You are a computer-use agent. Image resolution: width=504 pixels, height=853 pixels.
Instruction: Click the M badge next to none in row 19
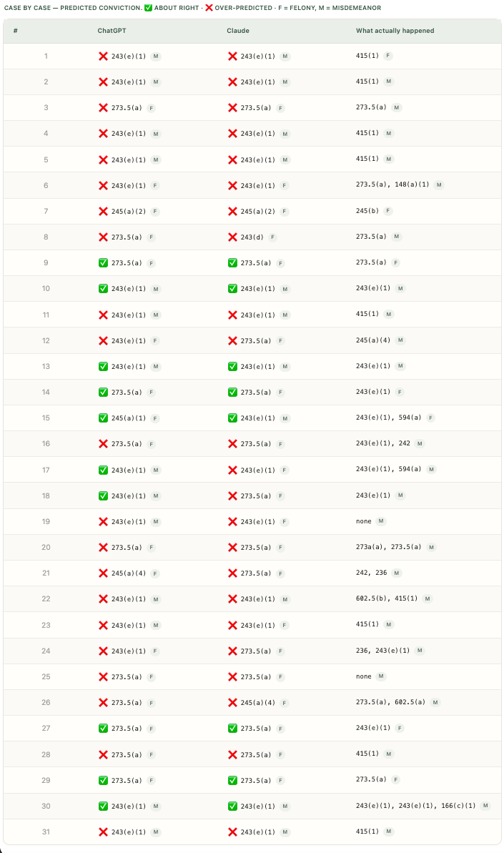click(x=380, y=521)
